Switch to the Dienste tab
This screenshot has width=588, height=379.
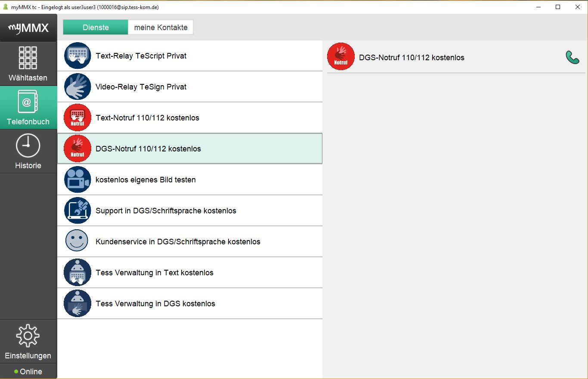[96, 27]
